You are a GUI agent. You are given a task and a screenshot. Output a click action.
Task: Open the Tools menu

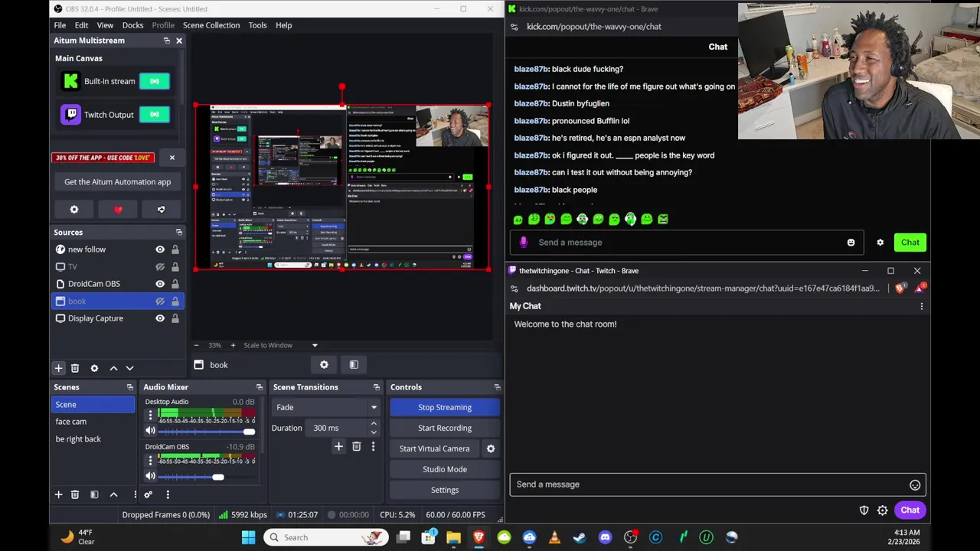[x=257, y=25]
